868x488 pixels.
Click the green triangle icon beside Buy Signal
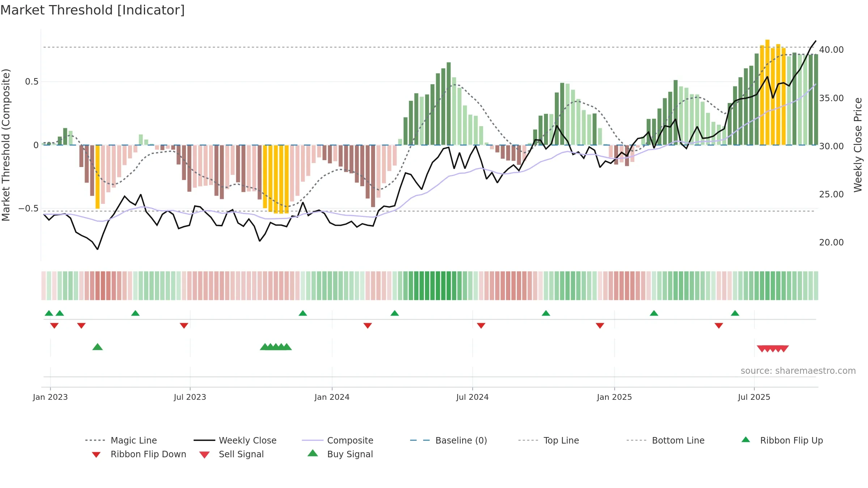point(313,453)
